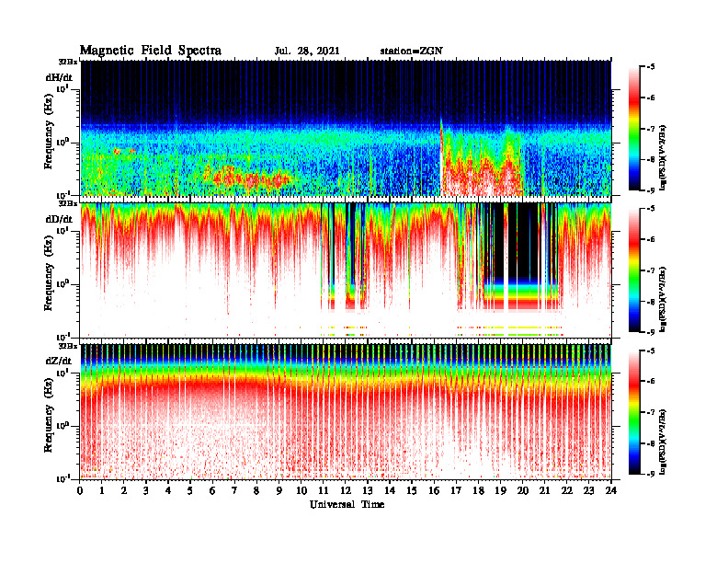
Task: Click the 10^1 frequency tick of the dZ/dt panel
Action: (63, 372)
